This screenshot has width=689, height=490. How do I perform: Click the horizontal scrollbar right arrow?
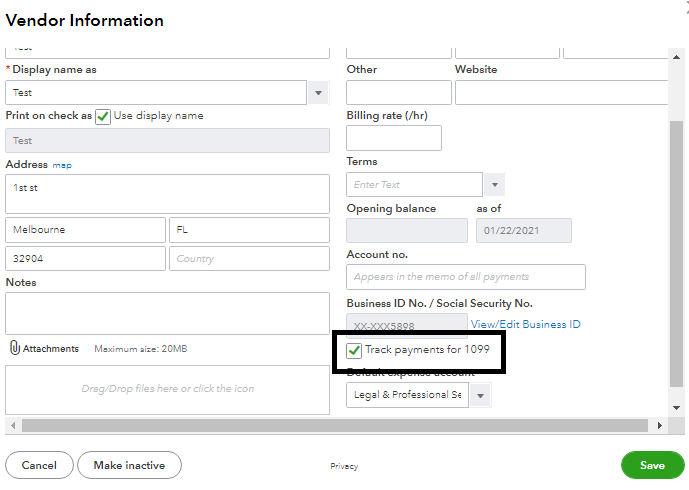[659, 426]
